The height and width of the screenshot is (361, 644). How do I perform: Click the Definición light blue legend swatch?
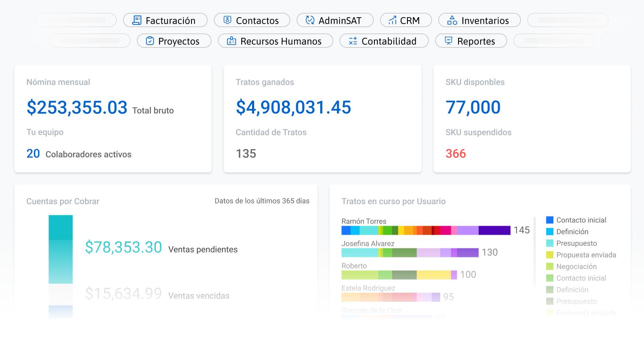point(550,232)
